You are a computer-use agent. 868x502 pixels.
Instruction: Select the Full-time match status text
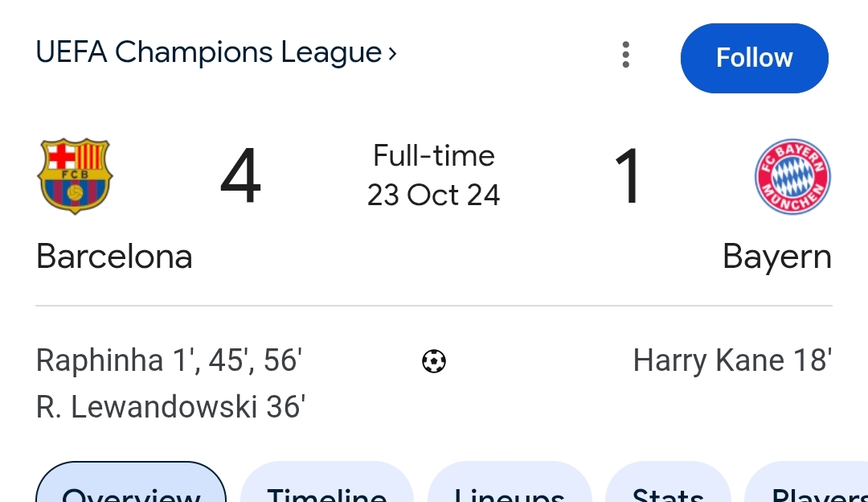pos(434,155)
